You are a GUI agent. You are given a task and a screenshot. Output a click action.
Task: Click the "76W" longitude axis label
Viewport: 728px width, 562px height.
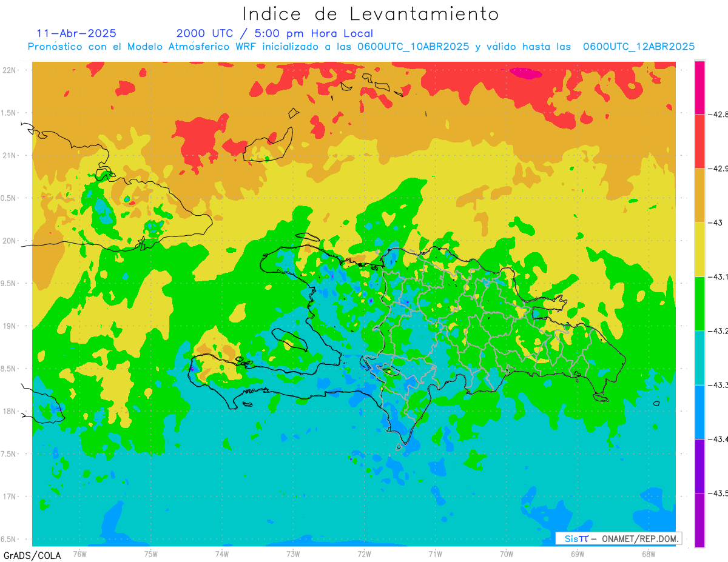(80, 554)
